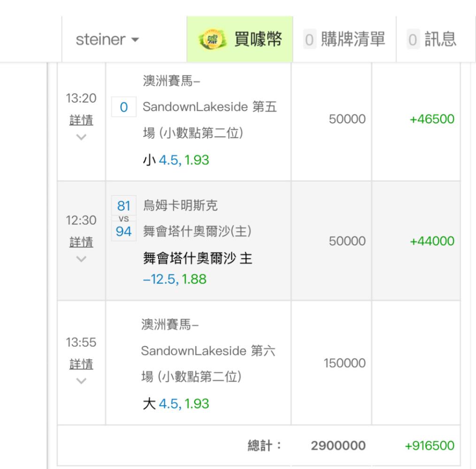The width and height of the screenshot is (476, 469).
Task: Expand the chevron under the 13:55 row
Action: click(x=81, y=381)
